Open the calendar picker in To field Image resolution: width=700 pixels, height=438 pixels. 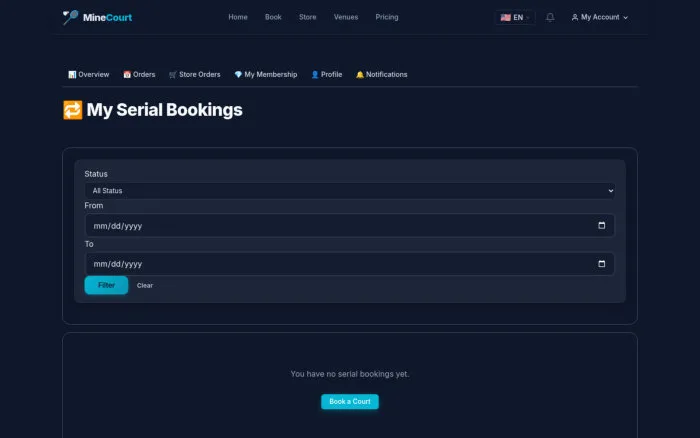601,264
